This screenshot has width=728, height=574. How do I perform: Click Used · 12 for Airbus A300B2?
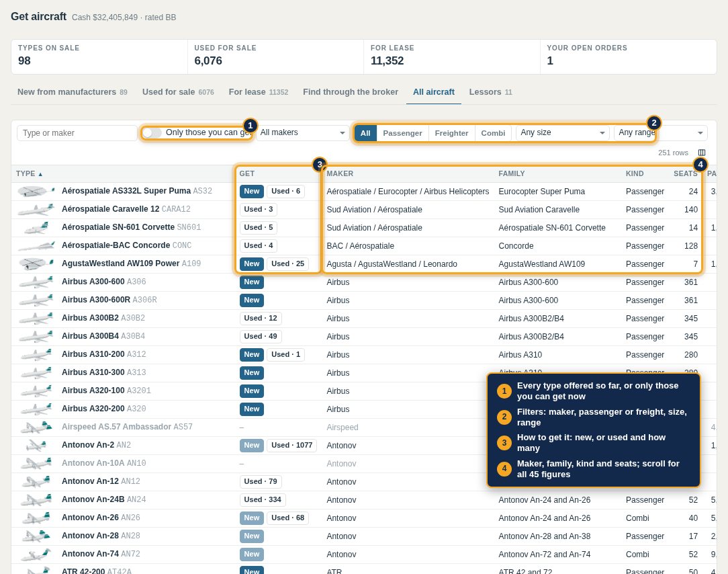(261, 319)
